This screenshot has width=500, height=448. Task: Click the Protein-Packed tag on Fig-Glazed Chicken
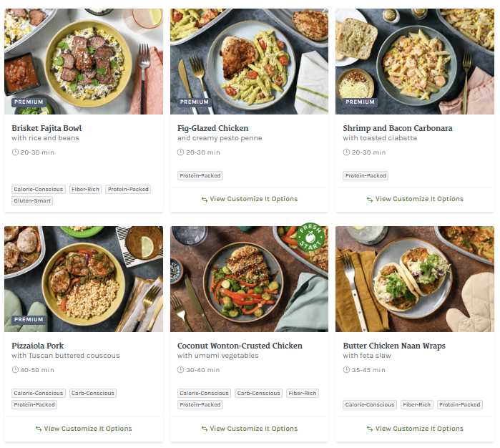(200, 175)
